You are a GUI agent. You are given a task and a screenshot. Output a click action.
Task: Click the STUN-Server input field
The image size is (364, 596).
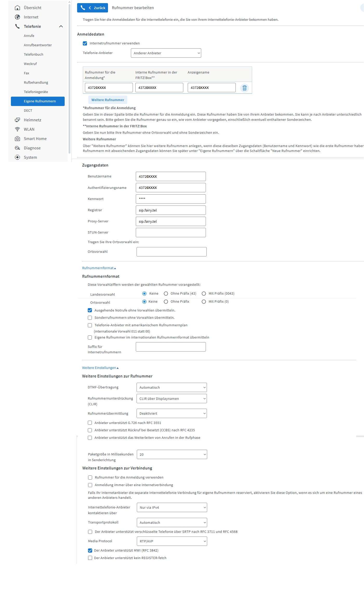coord(171,233)
